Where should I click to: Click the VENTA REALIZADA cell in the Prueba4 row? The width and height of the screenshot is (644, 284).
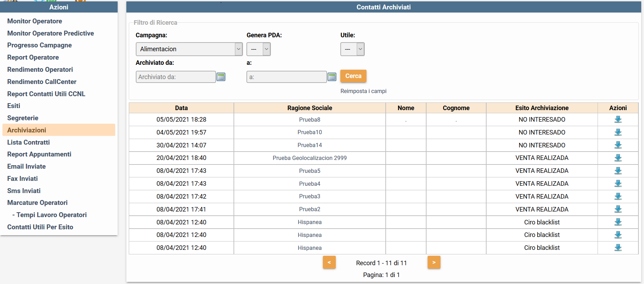[x=542, y=184]
